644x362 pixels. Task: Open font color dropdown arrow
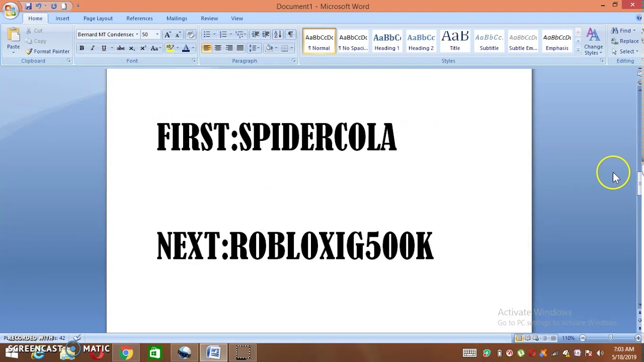click(193, 48)
